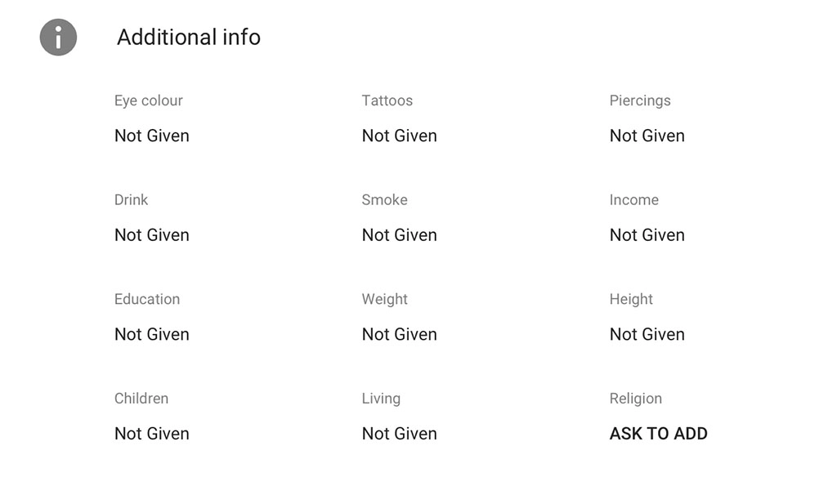
Task: Click the Eye colour label
Action: click(x=148, y=100)
